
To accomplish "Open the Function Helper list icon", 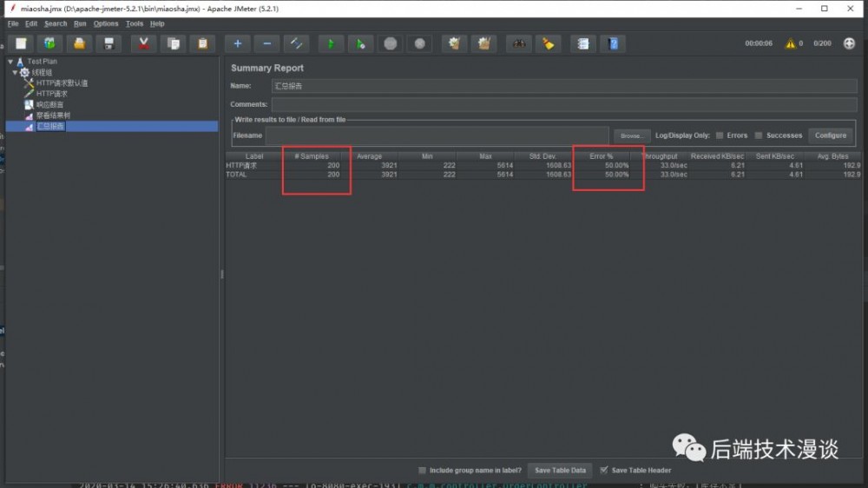I will tap(583, 43).
